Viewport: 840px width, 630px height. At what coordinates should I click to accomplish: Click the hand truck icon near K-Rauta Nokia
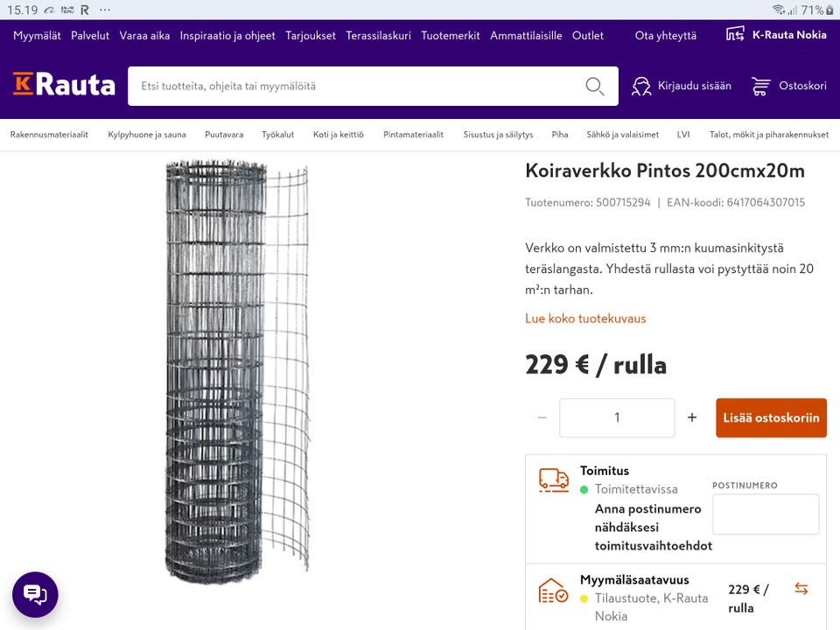(734, 34)
